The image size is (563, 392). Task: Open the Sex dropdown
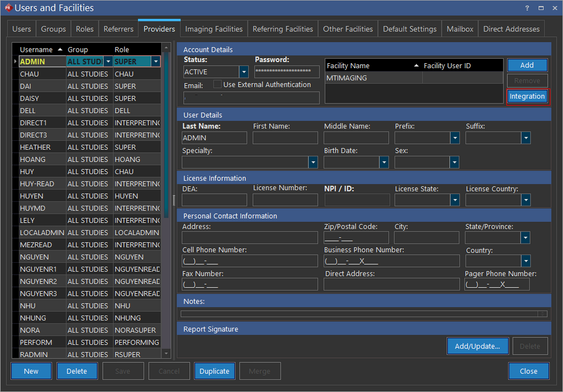(454, 162)
